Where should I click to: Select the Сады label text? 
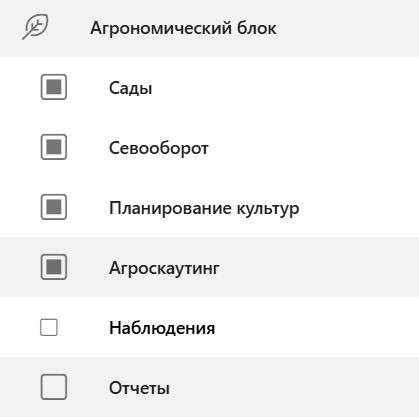(131, 88)
